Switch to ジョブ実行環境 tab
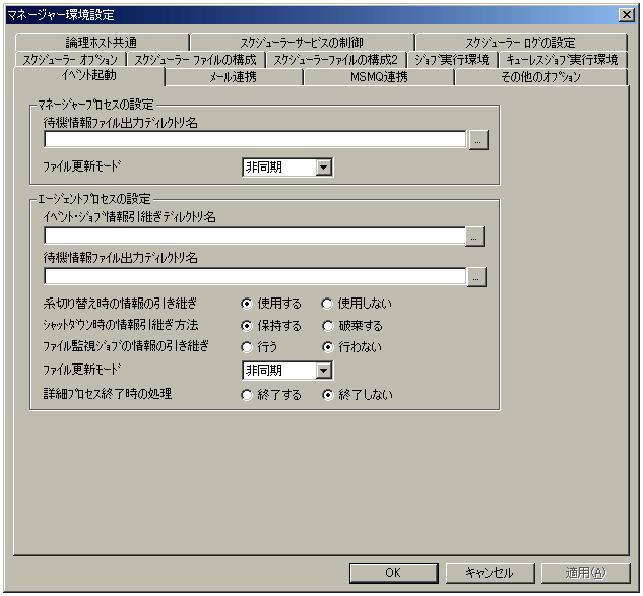Image resolution: width=643 pixels, height=596 pixels. (452, 59)
